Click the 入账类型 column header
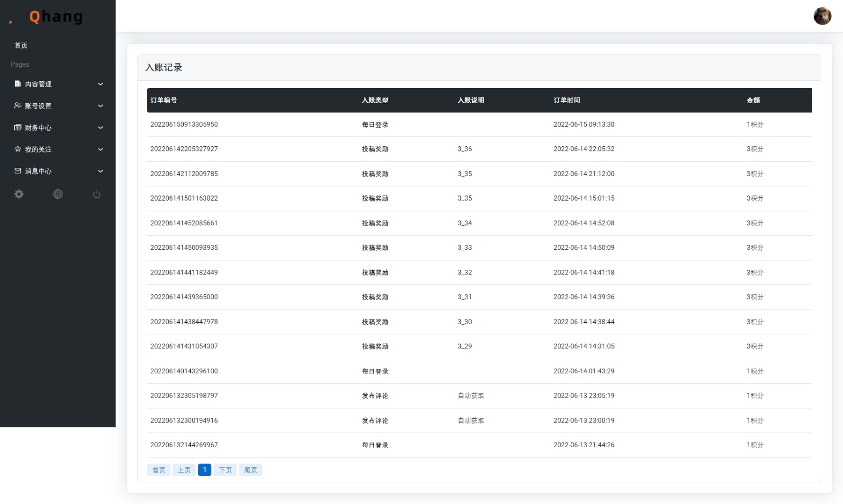 pyautogui.click(x=375, y=100)
